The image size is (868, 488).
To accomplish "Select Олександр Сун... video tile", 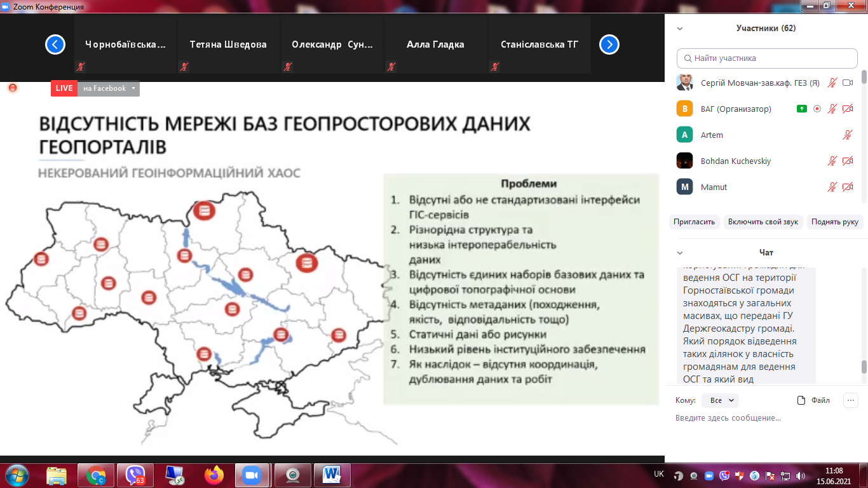I will pos(332,45).
